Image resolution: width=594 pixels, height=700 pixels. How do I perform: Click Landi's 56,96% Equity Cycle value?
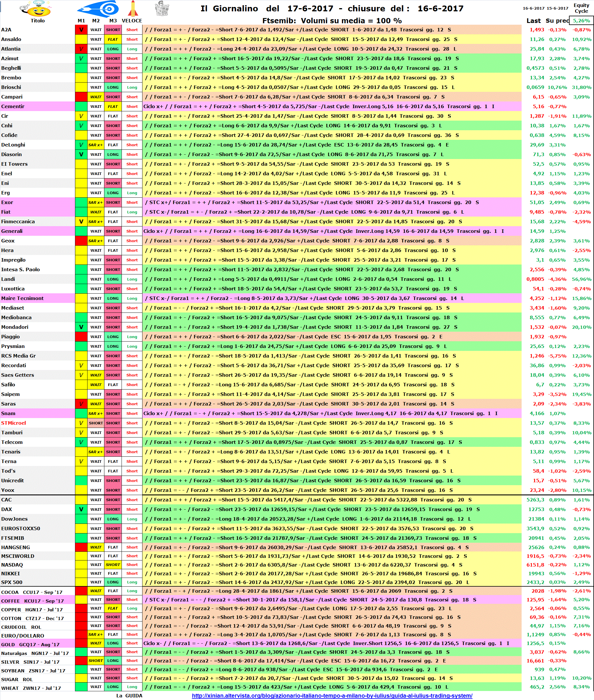pos(581,279)
